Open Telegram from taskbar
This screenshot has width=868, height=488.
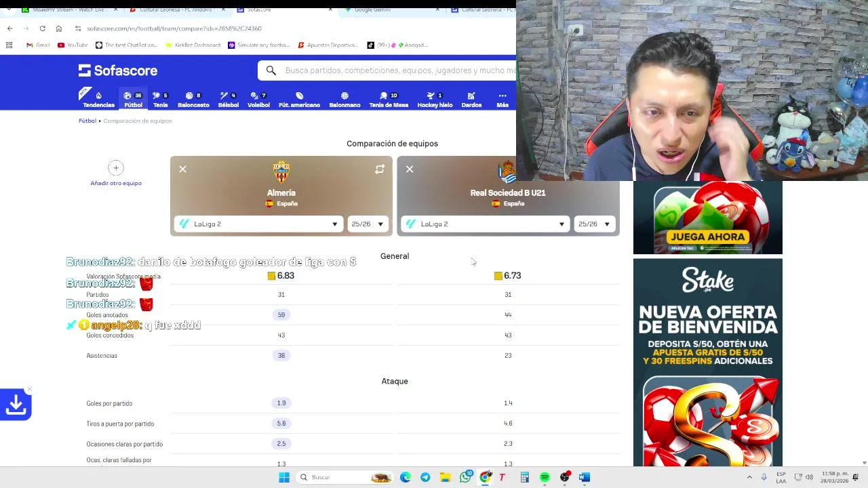point(425,477)
